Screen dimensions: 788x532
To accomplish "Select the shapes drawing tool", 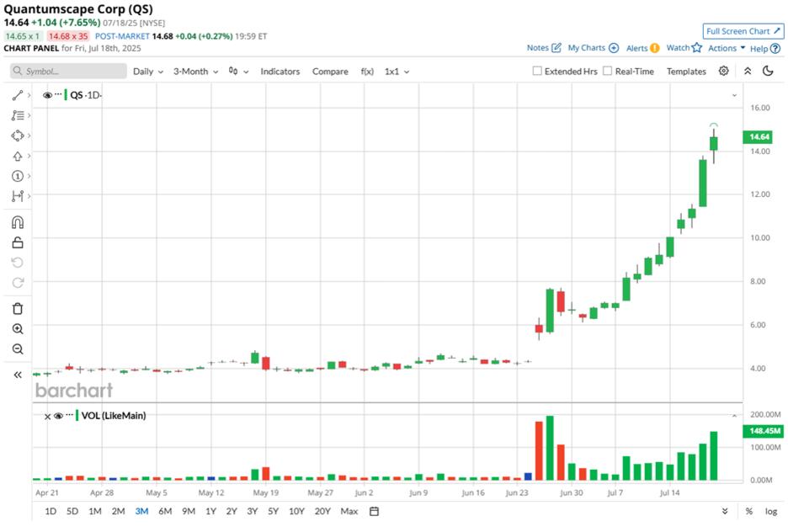I will tap(18, 136).
